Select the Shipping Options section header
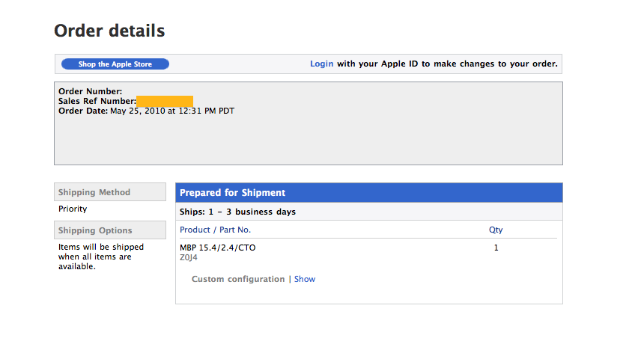The height and width of the screenshot is (344, 644). pos(110,230)
